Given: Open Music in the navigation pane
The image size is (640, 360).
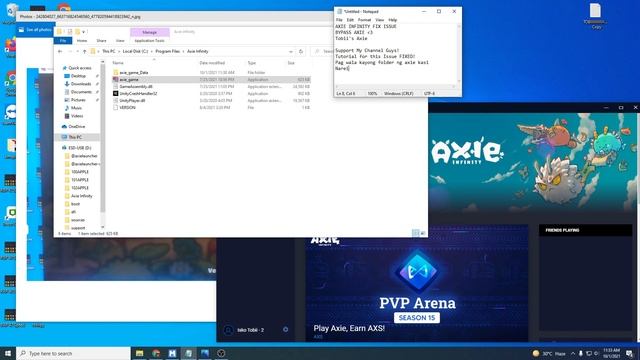Looking at the screenshot, I should point(76,108).
